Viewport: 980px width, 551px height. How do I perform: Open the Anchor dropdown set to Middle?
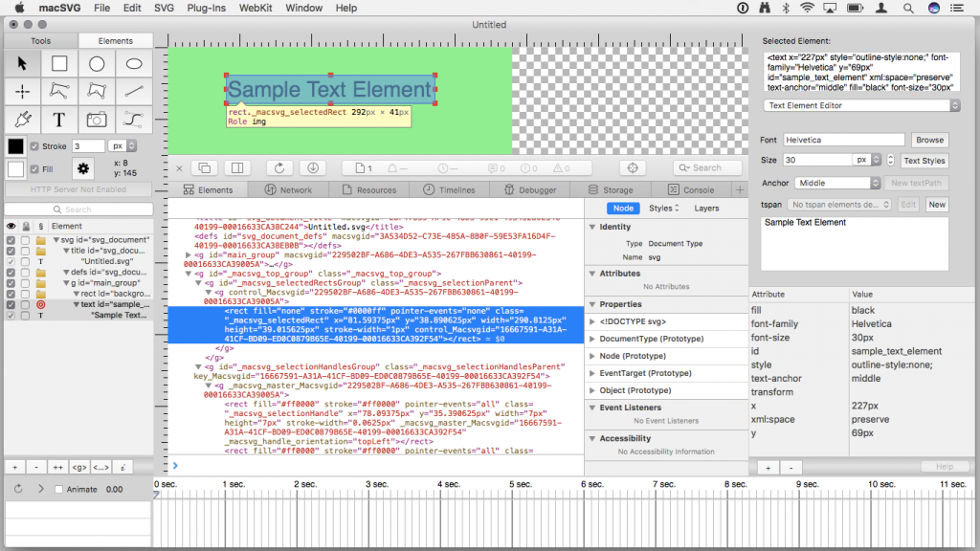pyautogui.click(x=839, y=182)
